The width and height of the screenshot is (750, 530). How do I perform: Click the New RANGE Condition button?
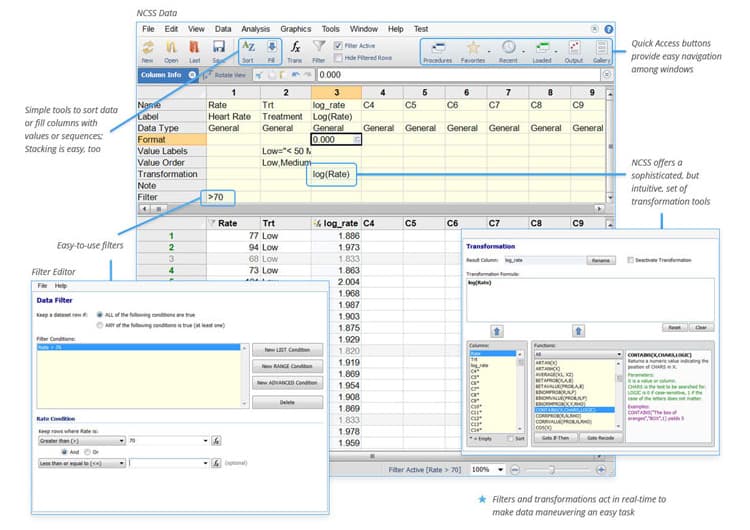point(287,366)
